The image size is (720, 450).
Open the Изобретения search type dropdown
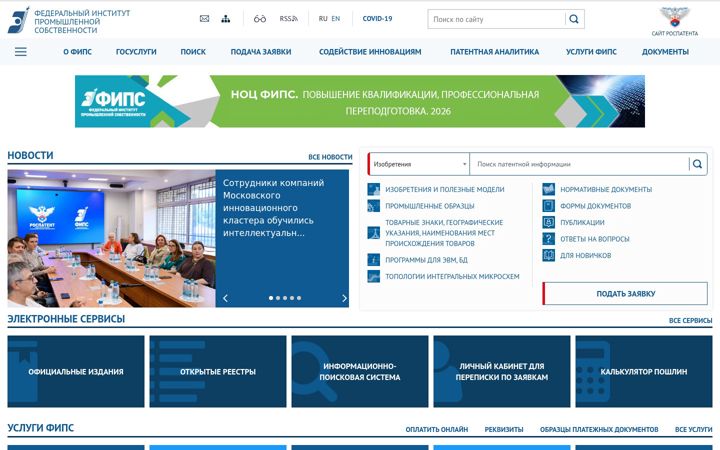click(419, 164)
